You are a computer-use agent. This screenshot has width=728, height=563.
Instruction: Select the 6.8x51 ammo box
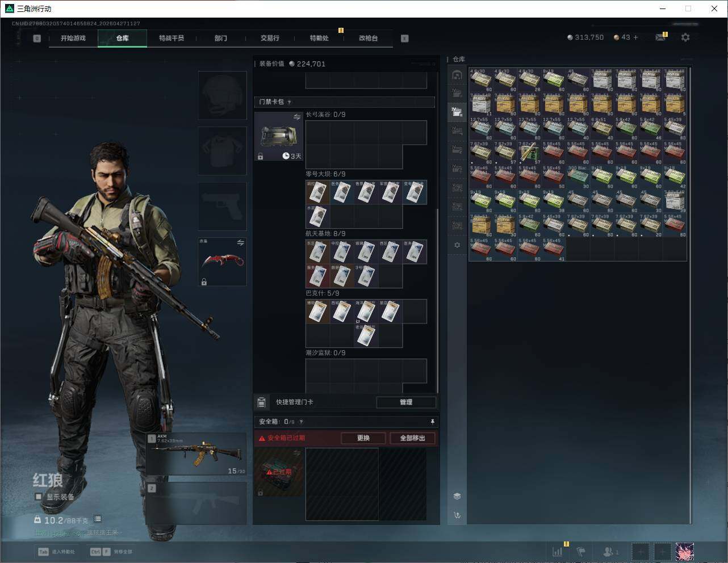(603, 128)
